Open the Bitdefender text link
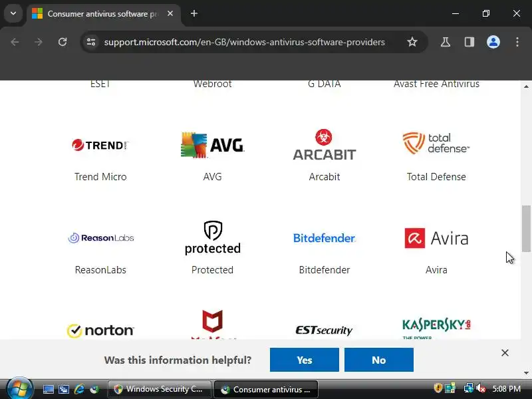Viewport: 532px width, 399px height. (325, 270)
